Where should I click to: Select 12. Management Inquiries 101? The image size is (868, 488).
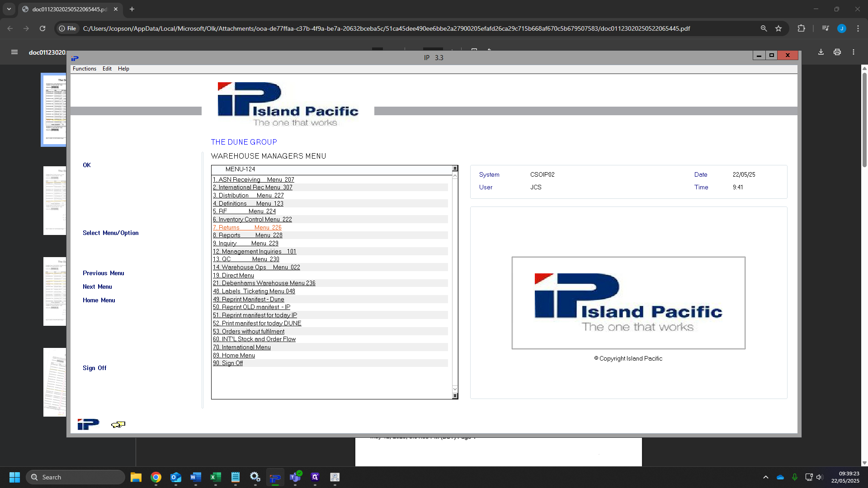pos(255,252)
